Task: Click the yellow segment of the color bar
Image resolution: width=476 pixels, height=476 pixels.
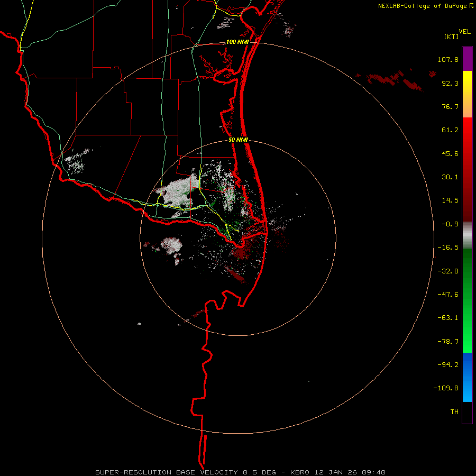Action: click(467, 94)
